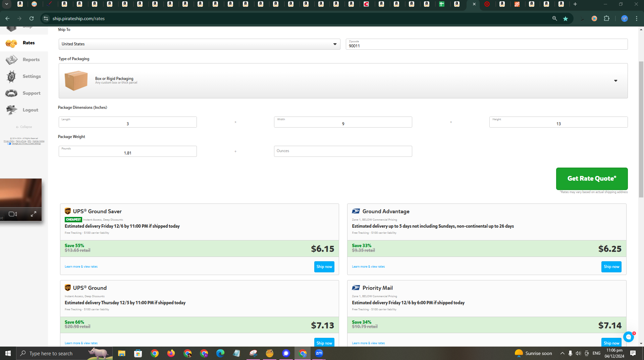View site information icon beside the URL
Viewport: 644px width, 360px height.
tap(46, 18)
